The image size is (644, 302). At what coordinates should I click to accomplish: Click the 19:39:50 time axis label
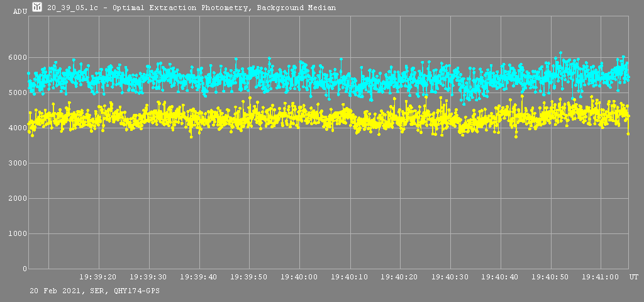[x=249, y=277]
